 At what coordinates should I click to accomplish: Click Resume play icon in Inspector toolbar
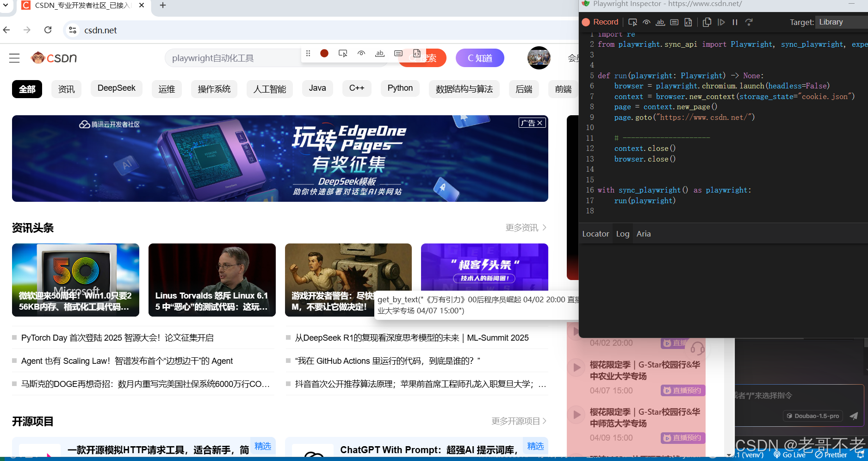(721, 22)
